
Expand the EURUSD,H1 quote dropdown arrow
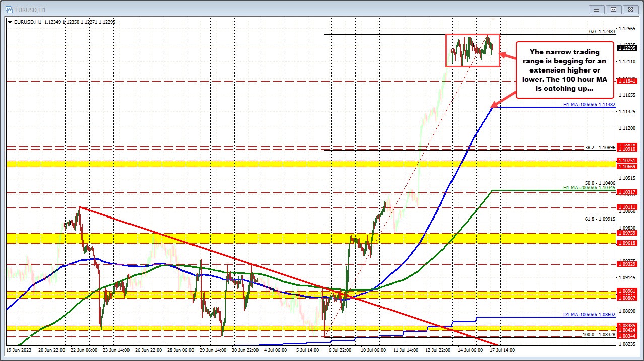(x=10, y=22)
